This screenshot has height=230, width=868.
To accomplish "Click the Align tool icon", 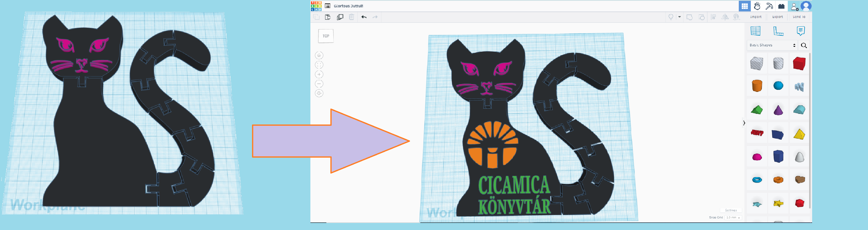I will 713,17.
